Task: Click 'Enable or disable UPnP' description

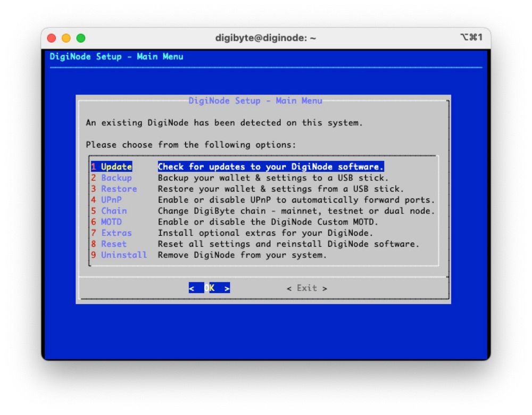Action: point(296,200)
